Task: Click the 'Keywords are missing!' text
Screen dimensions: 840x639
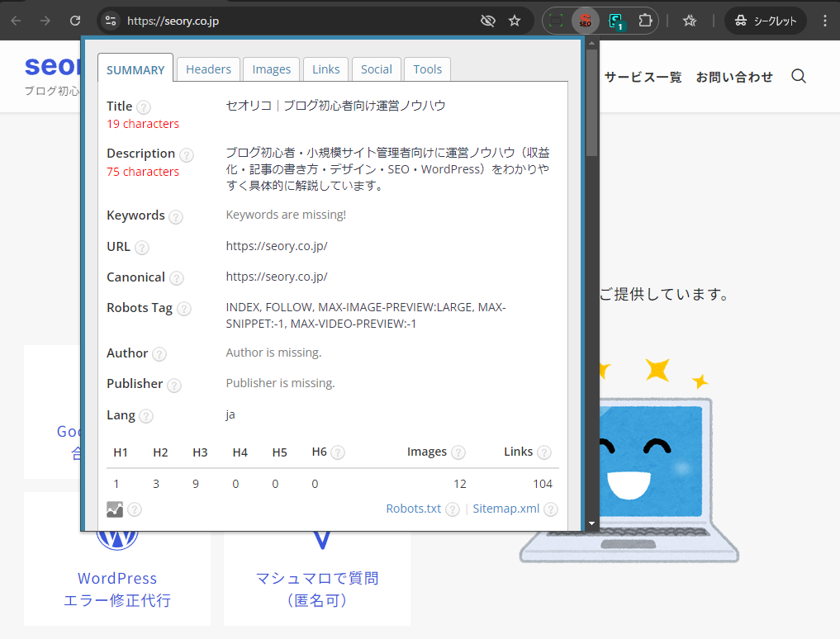Action: pyautogui.click(x=286, y=215)
